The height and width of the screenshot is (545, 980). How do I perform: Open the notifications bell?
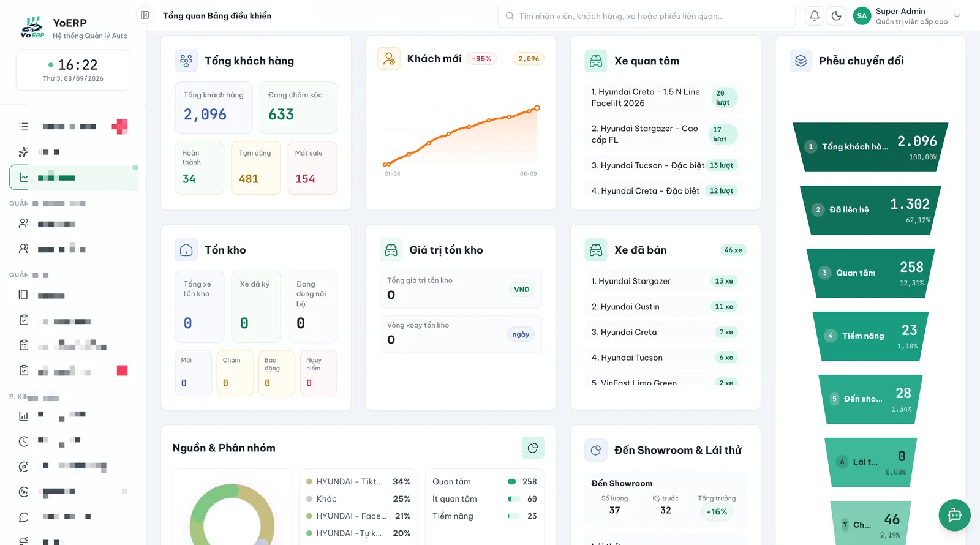815,16
